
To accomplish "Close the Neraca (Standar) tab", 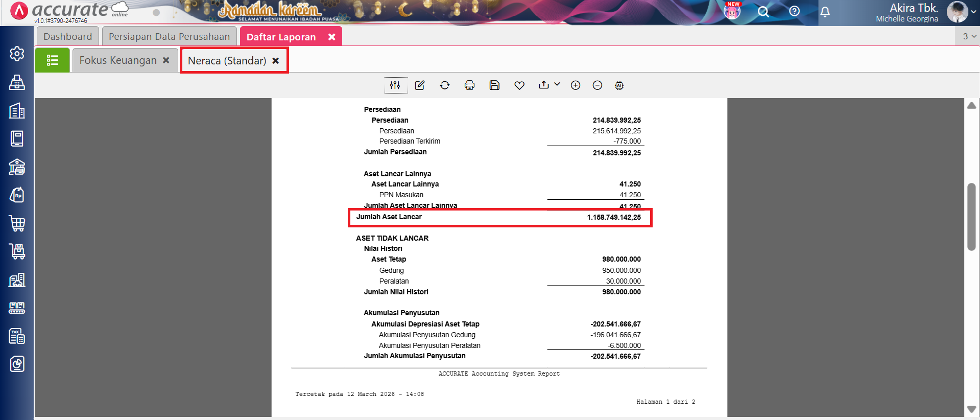I will point(276,61).
